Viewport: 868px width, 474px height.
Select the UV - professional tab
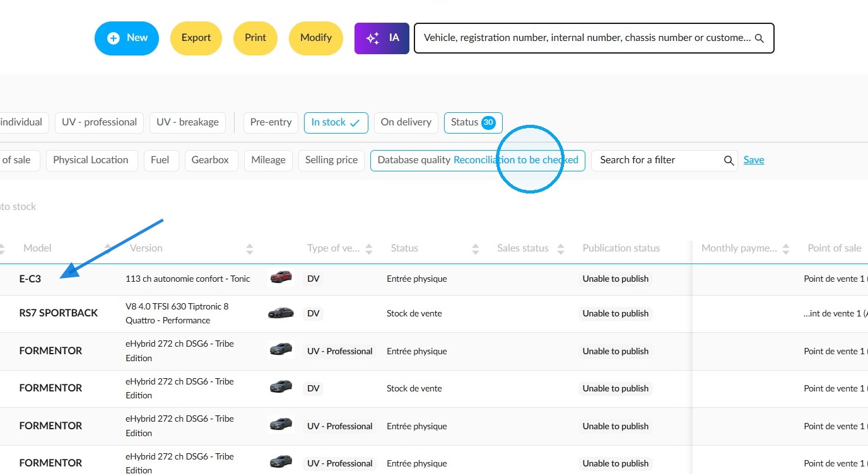(x=99, y=122)
